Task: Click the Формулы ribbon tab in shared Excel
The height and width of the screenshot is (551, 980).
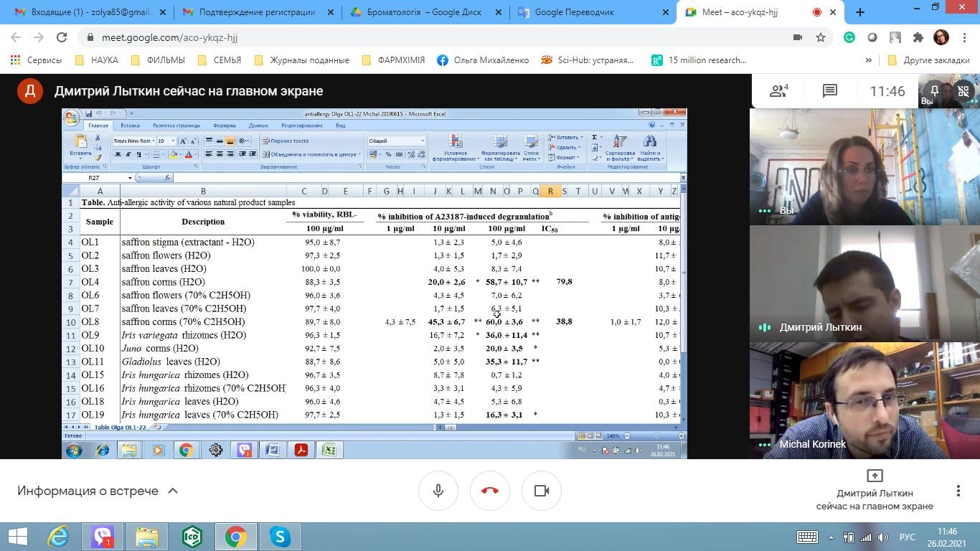Action: click(x=225, y=126)
